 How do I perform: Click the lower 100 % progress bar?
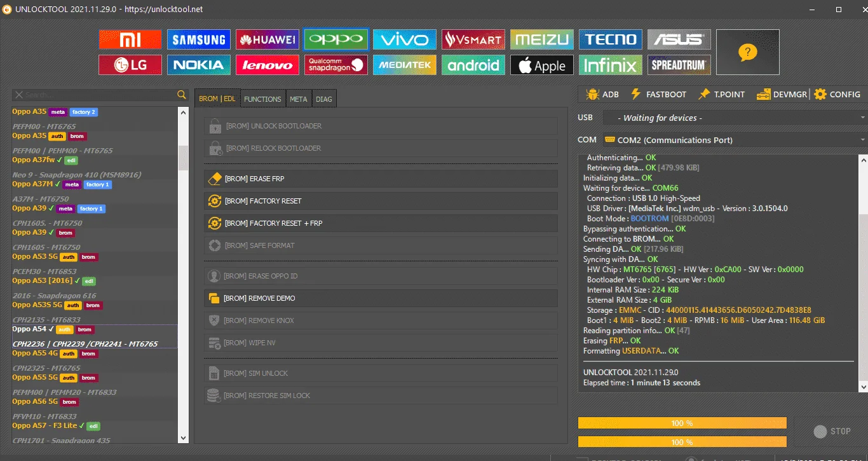coord(682,442)
